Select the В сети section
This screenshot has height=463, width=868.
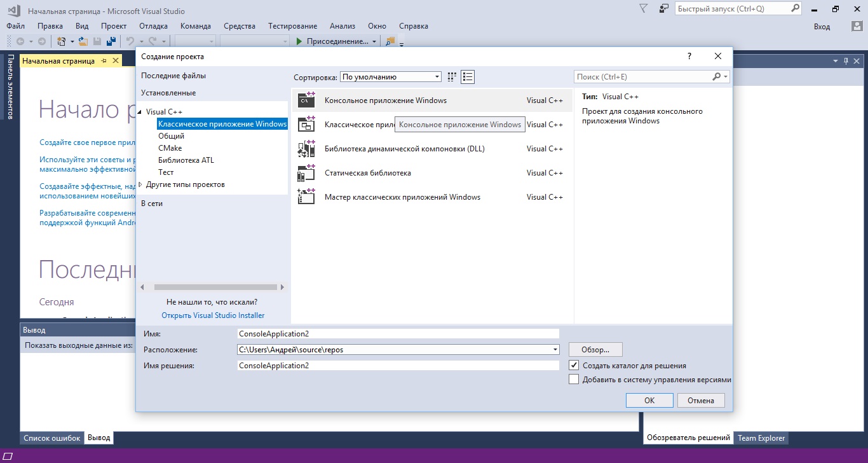(x=152, y=204)
